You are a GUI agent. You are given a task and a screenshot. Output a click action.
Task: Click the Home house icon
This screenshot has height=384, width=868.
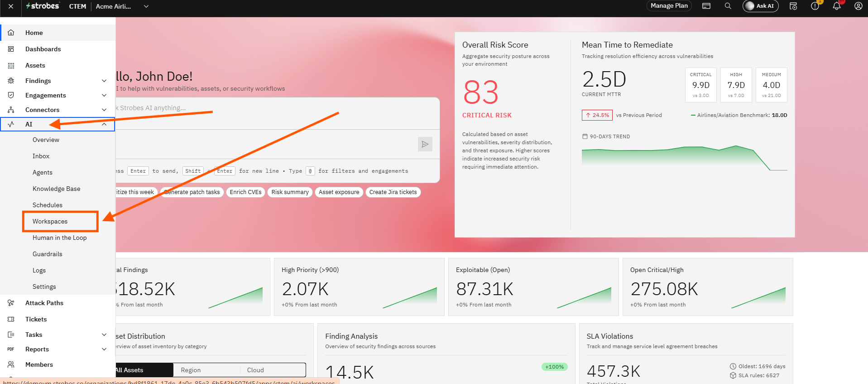11,33
